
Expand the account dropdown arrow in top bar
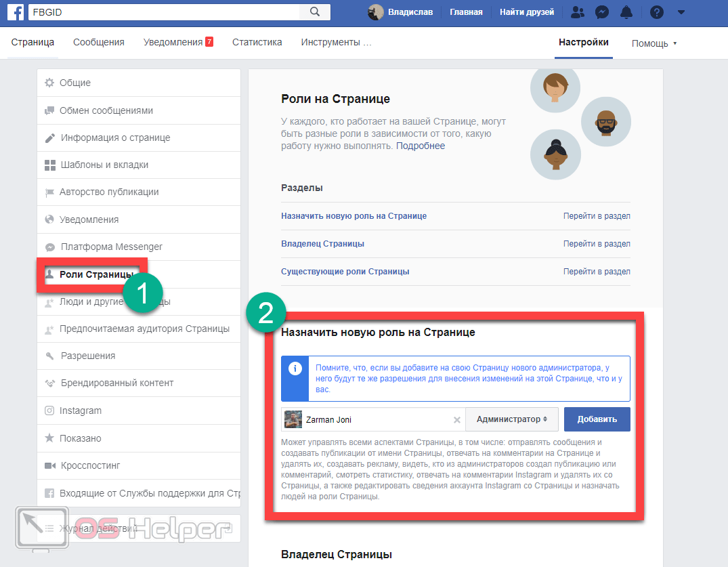tap(681, 13)
